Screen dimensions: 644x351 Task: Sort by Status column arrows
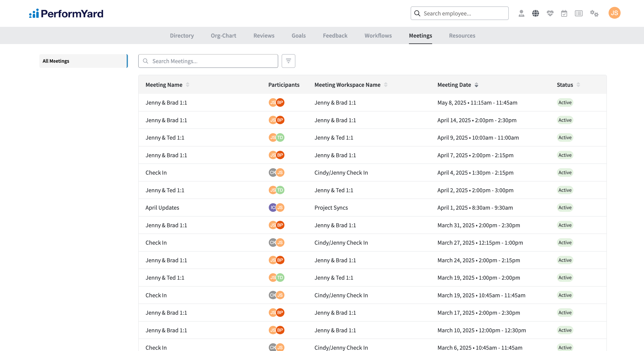coord(578,85)
